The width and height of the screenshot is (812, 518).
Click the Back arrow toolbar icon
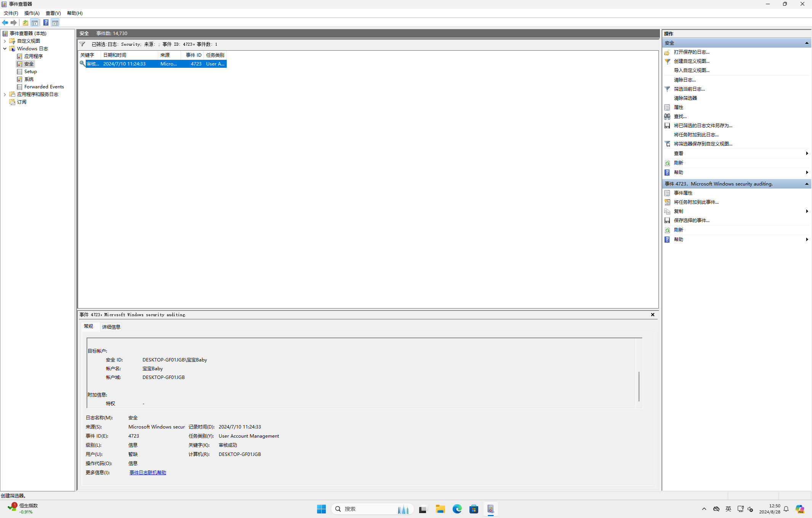click(5, 23)
